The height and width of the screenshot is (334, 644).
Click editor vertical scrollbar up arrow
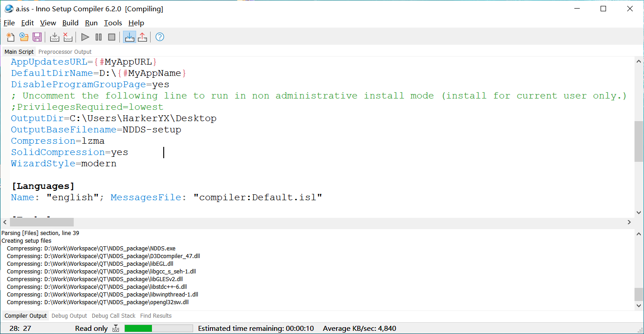639,61
